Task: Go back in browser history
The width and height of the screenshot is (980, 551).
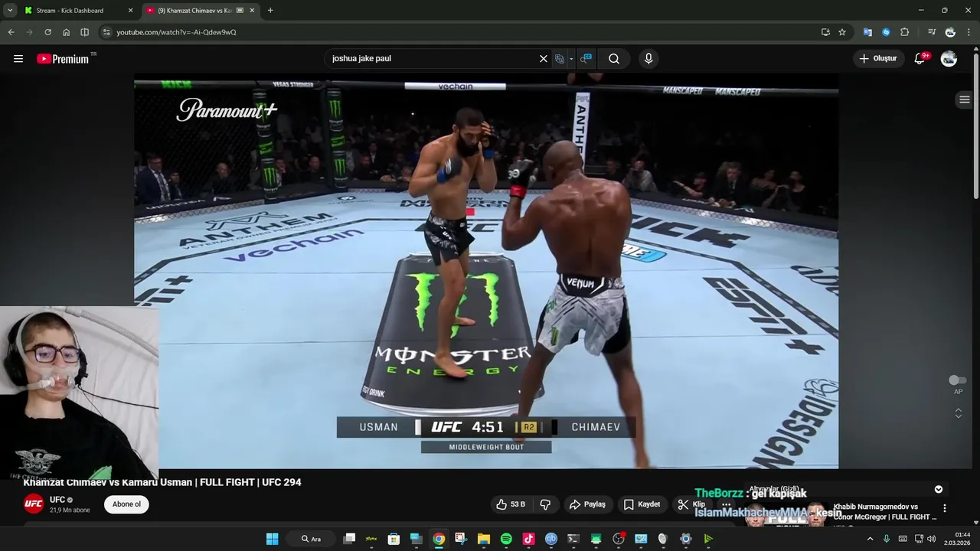Action: 11,32
